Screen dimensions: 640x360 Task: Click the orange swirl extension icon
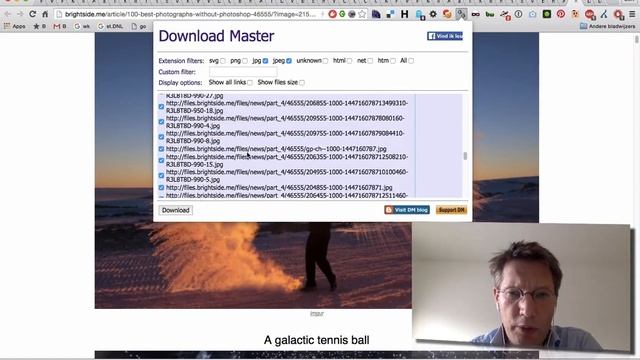(x=447, y=14)
